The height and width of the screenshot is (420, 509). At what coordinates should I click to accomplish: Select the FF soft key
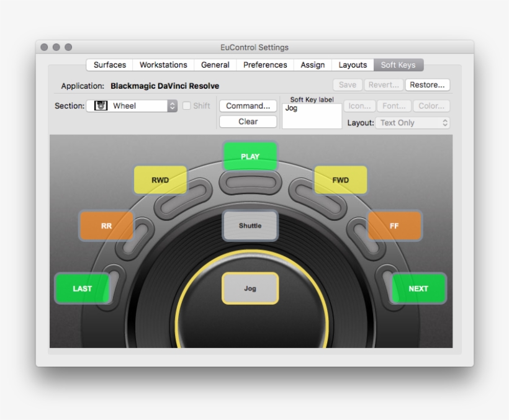point(394,225)
